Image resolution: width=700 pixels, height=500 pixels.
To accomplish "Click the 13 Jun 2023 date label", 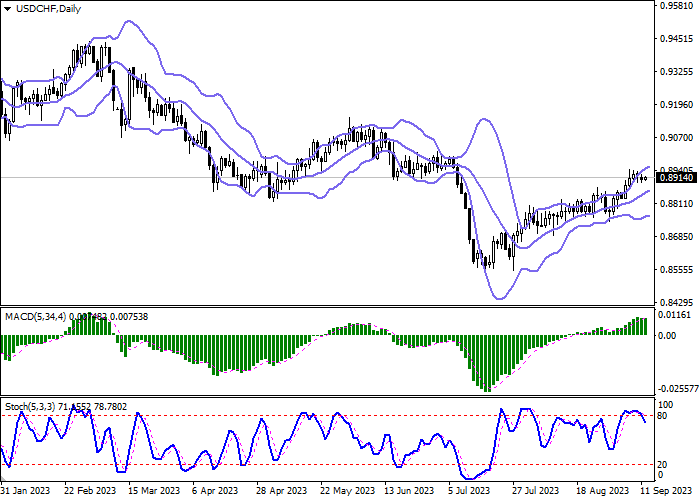I will point(410,490).
